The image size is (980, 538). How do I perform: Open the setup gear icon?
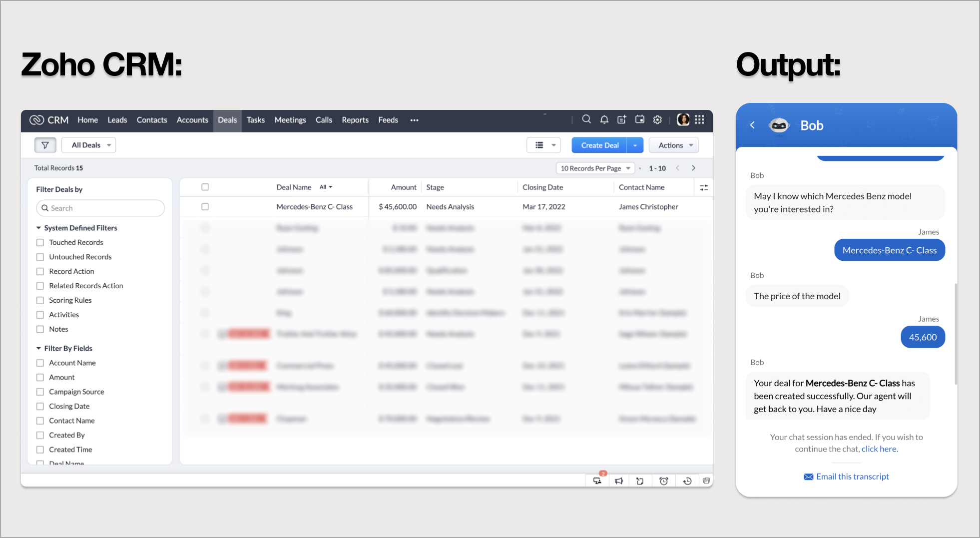point(658,119)
